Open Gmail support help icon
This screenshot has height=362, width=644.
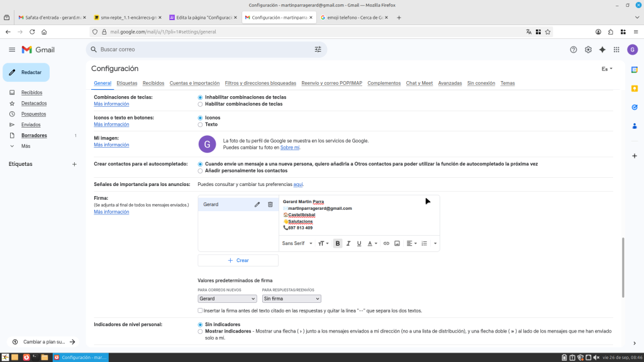(573, 50)
